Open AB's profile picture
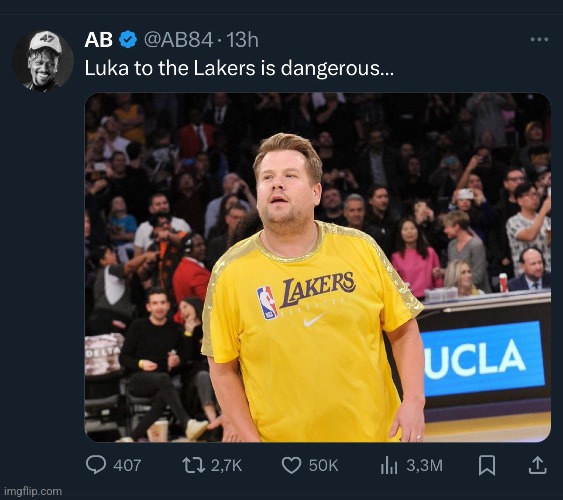The width and height of the screenshot is (563, 500). (x=43, y=60)
